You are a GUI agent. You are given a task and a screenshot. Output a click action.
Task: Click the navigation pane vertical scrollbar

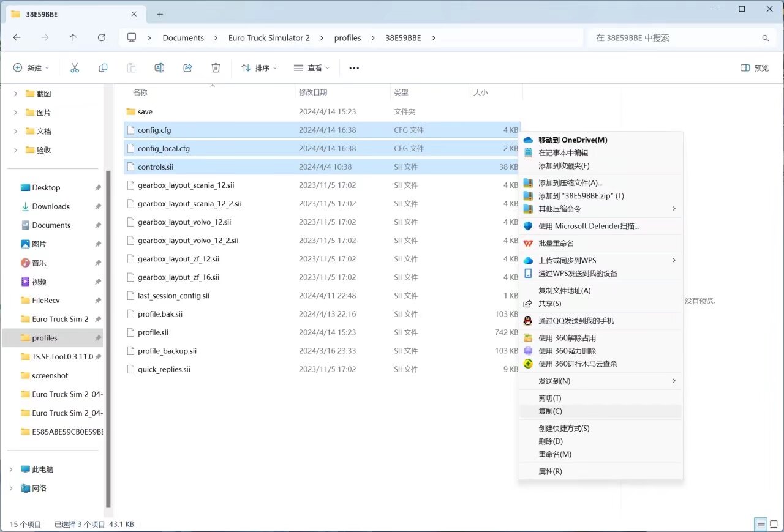coord(108,339)
